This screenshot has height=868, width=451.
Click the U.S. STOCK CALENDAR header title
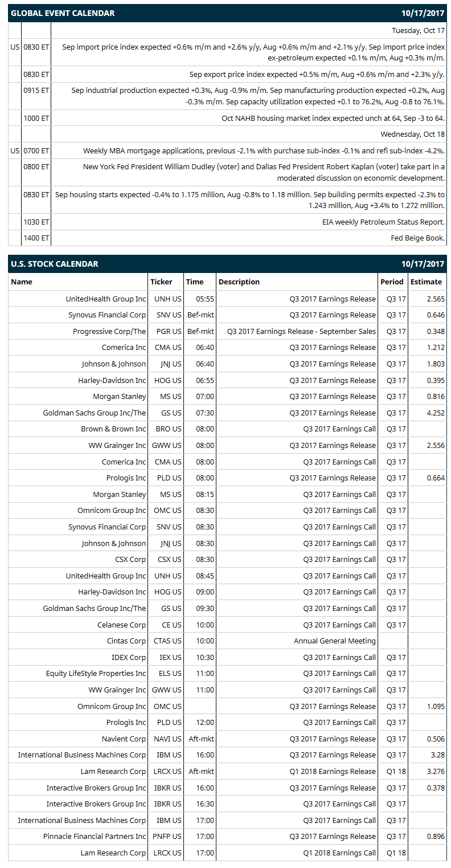tap(55, 264)
